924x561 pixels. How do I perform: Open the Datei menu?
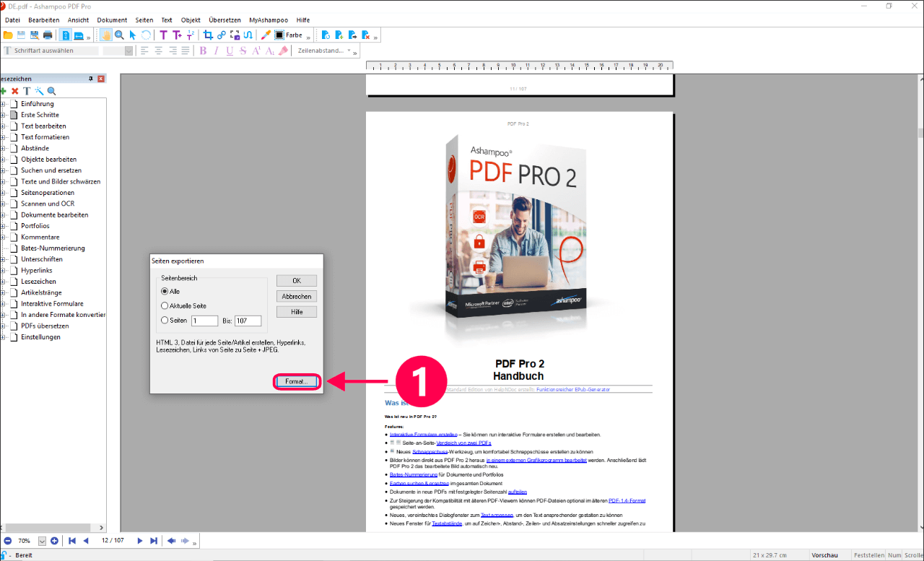[x=12, y=20]
